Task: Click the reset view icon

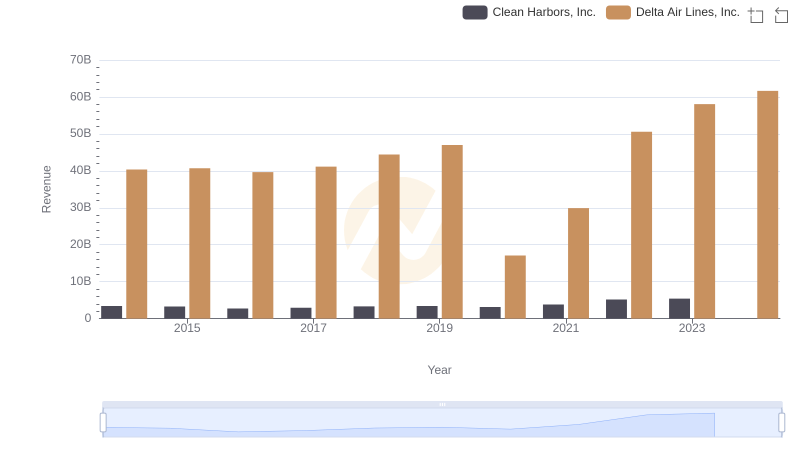Action: [x=782, y=15]
